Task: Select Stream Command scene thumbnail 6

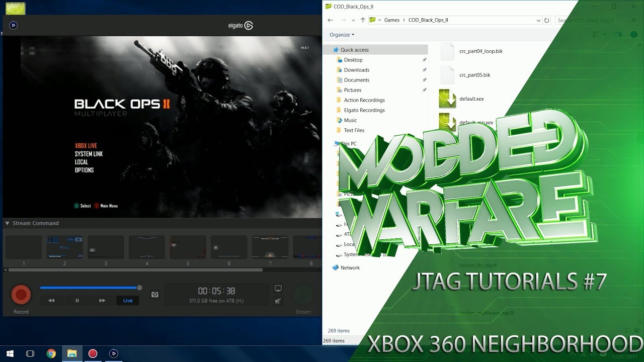Action: tap(229, 247)
